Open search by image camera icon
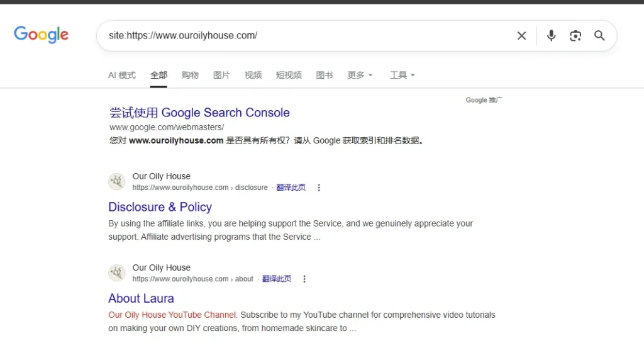 click(x=575, y=36)
